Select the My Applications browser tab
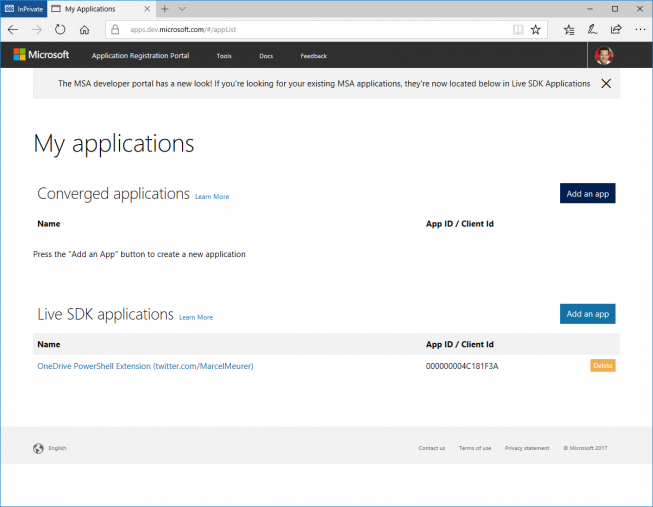The height and width of the screenshot is (507, 653). [101, 9]
